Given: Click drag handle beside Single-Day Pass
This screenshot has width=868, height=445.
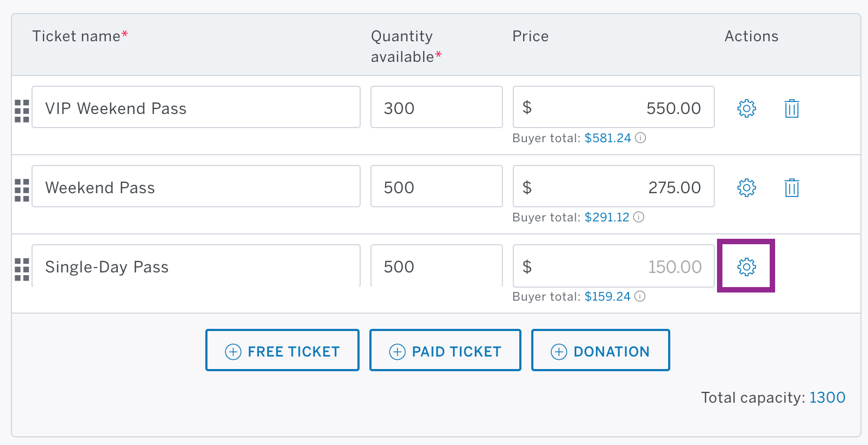Looking at the screenshot, I should (22, 269).
